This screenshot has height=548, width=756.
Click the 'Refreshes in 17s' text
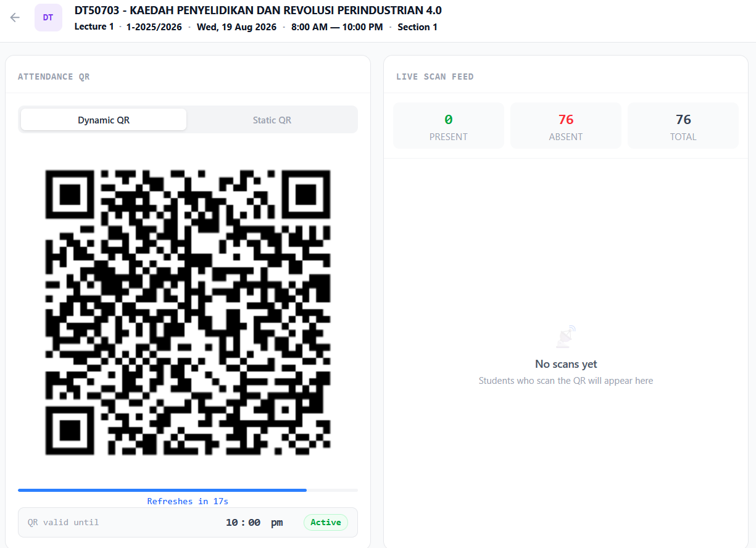pos(188,501)
